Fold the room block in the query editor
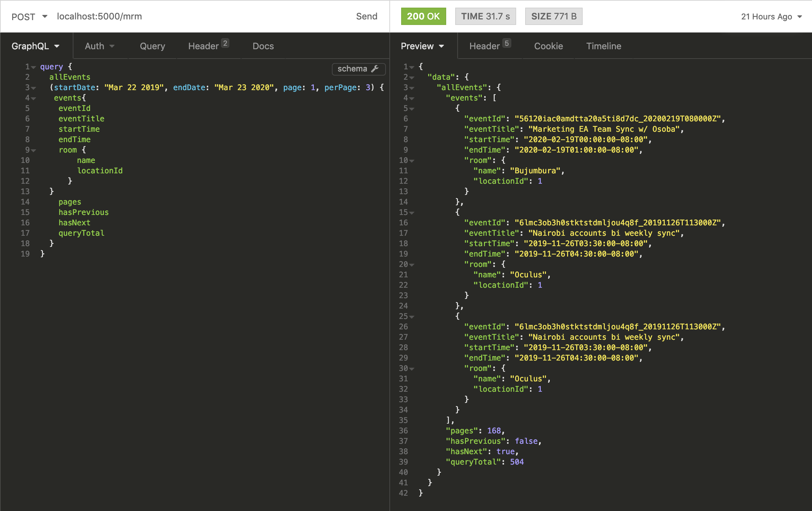Image resolution: width=812 pixels, height=511 pixels. (x=34, y=150)
